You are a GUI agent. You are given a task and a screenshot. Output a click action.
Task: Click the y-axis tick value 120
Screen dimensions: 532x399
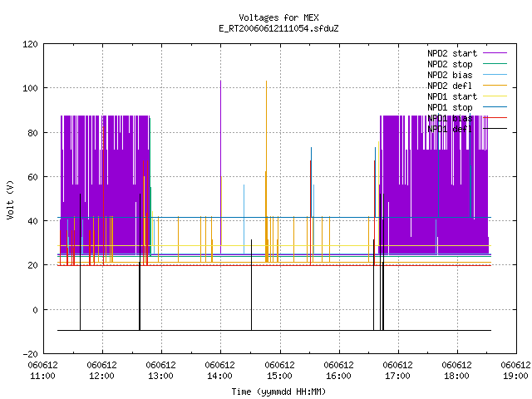coord(31,44)
